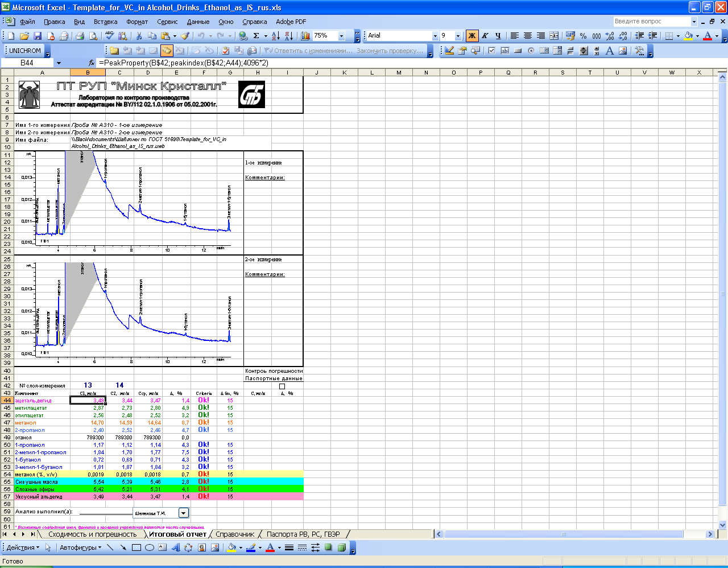Screen dimensions: 728x568
Task: Expand the Name Box B44 dropdown
Action: (58, 63)
